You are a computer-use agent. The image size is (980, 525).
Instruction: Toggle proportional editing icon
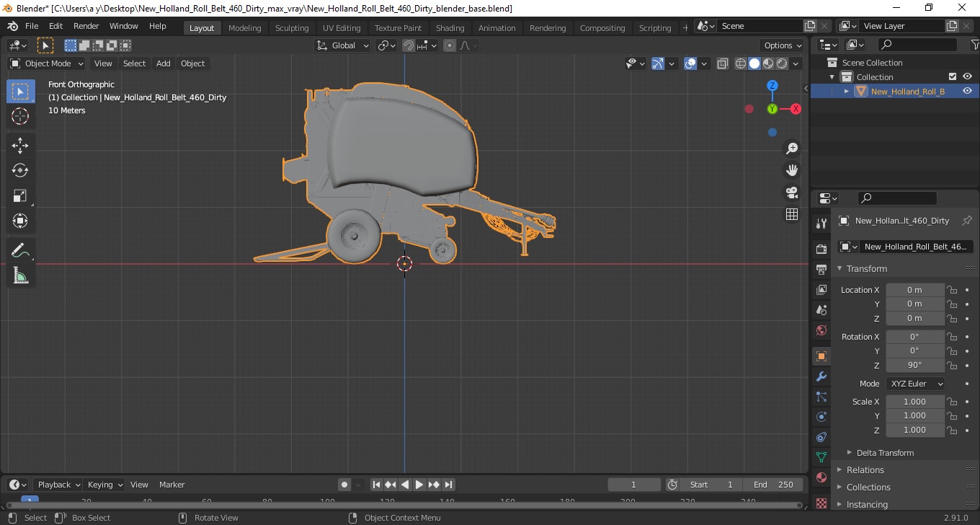point(450,45)
